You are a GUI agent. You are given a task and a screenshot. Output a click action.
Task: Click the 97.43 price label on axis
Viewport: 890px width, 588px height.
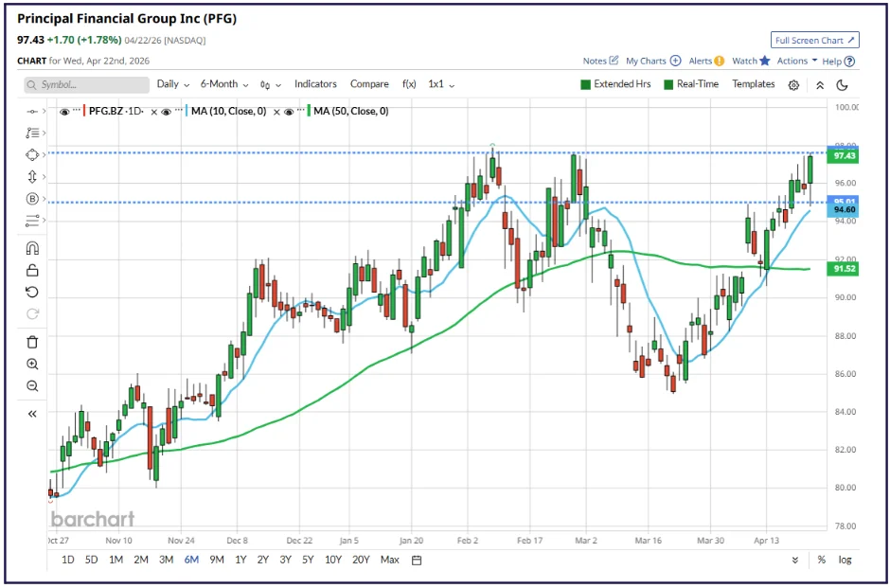point(843,156)
